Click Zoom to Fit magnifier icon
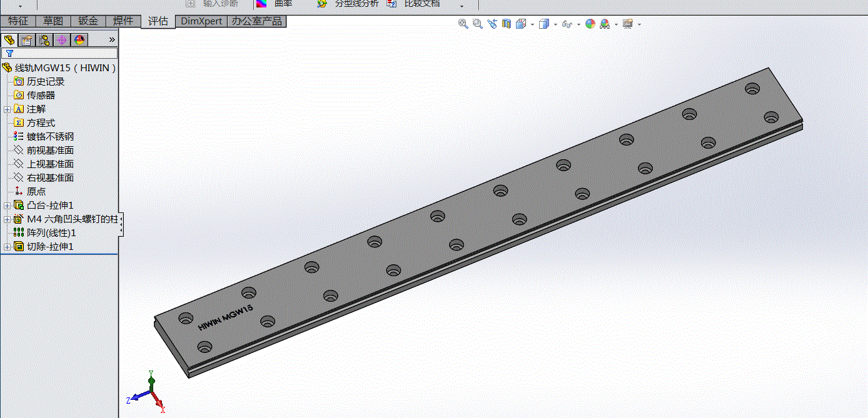The image size is (868, 418). [463, 24]
